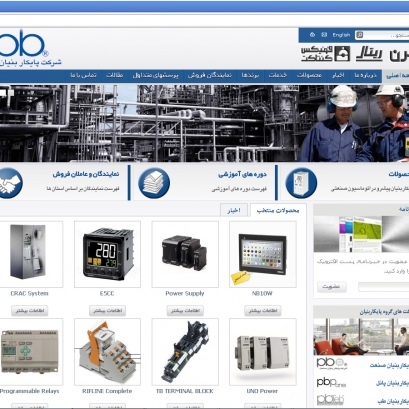
Task: Click the TB TERMINAL BLOCK title link
Action: pos(185,391)
